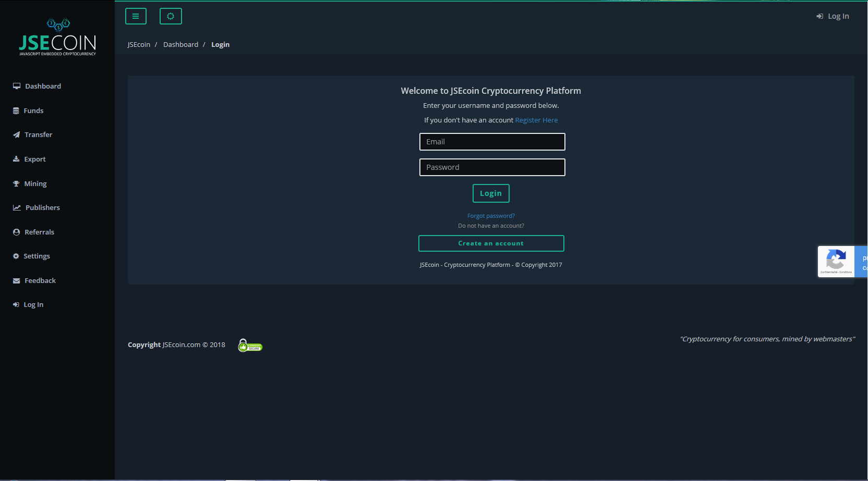Click the Dashboard monitor icon in sidebar
The image size is (868, 481).
(x=17, y=86)
